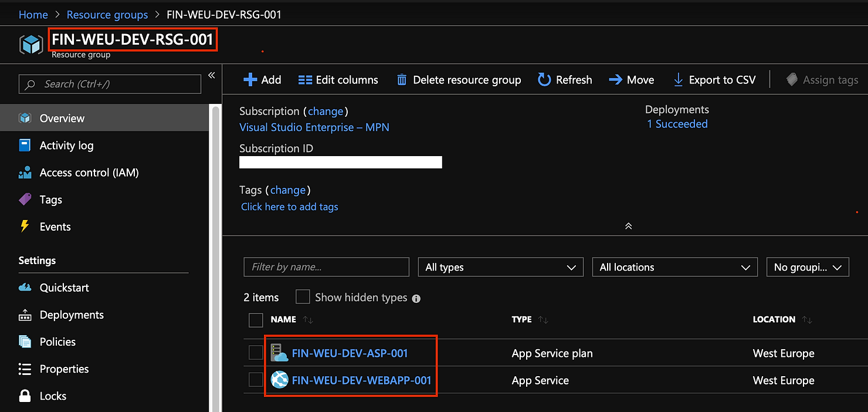The width and height of the screenshot is (868, 412).
Task: Tick the select-all checkbox in the header row
Action: click(x=256, y=320)
